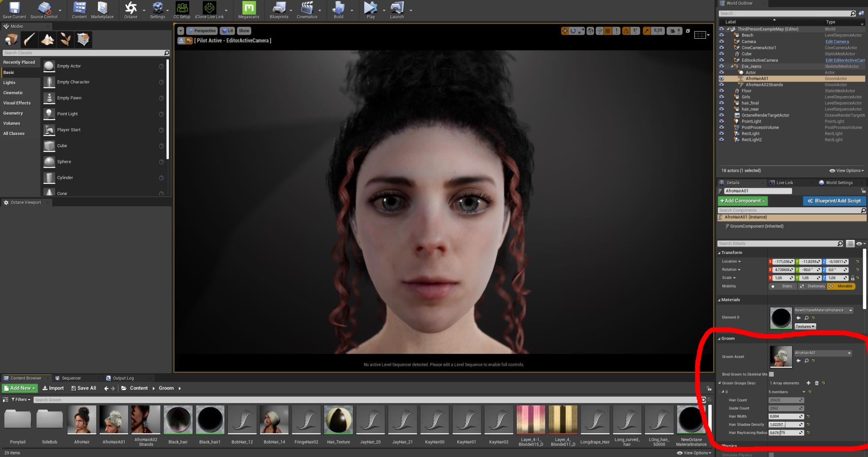This screenshot has height=457, width=868.
Task: Open the Groom Asset AfroHairA01 dropdown
Action: point(823,353)
